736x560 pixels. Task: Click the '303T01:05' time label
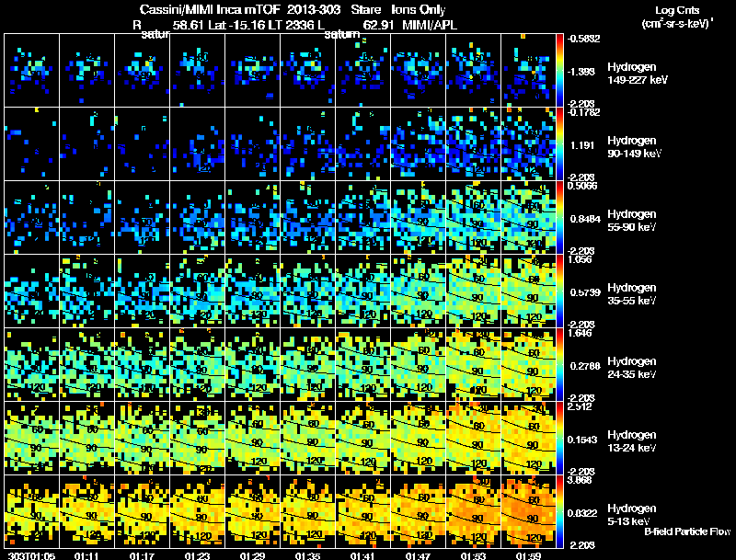[x=31, y=555]
